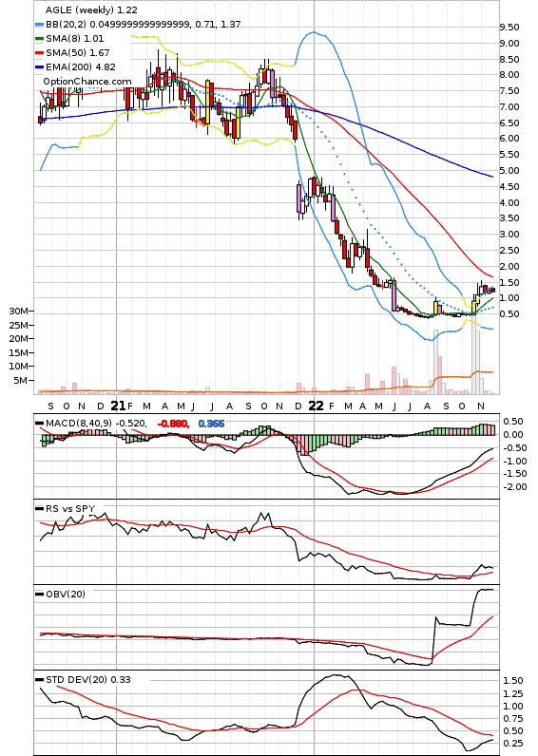Select the MACD(8,40,9) indicator label

81,424
